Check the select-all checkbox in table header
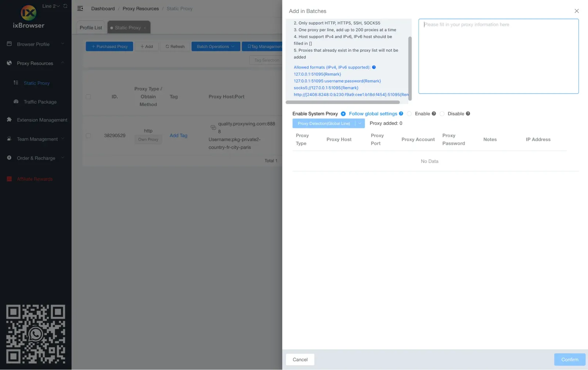Screen dimensions: 588x370 pos(88,97)
